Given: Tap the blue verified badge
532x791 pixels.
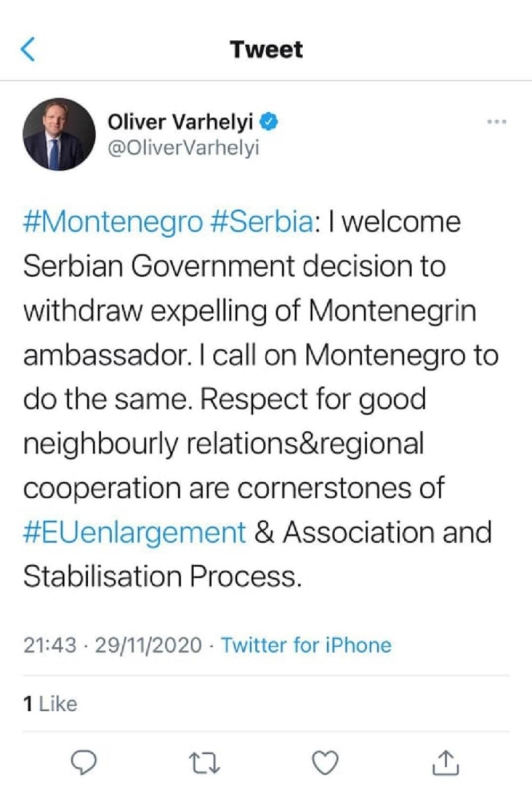Looking at the screenshot, I should point(269,122).
